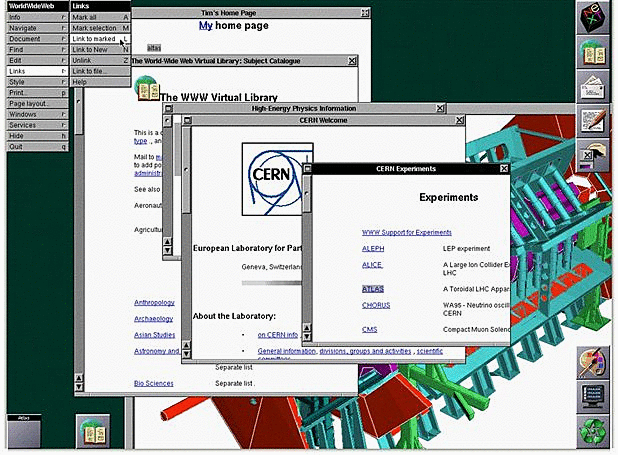Choose Link to file in Links menu
The width and height of the screenshot is (618, 455).
[101, 71]
